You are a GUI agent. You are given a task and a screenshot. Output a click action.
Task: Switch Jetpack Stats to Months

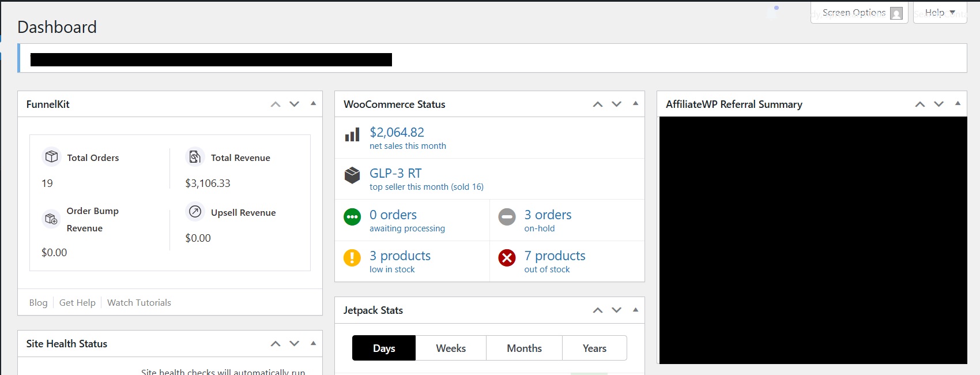tap(525, 348)
